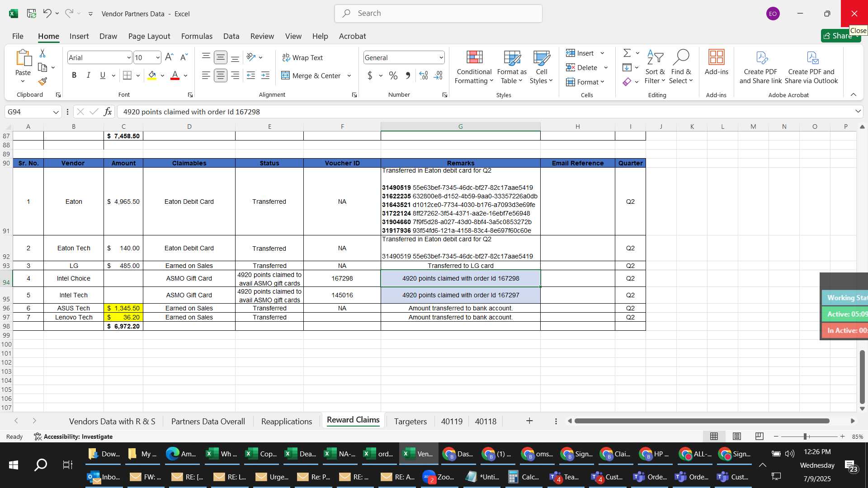Click Merge & Center button

pos(311,75)
